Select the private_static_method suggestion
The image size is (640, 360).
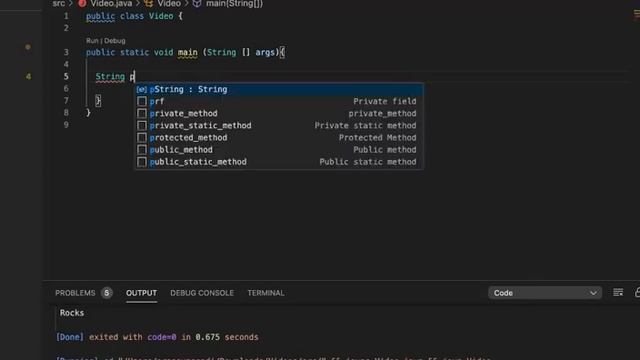click(280, 126)
